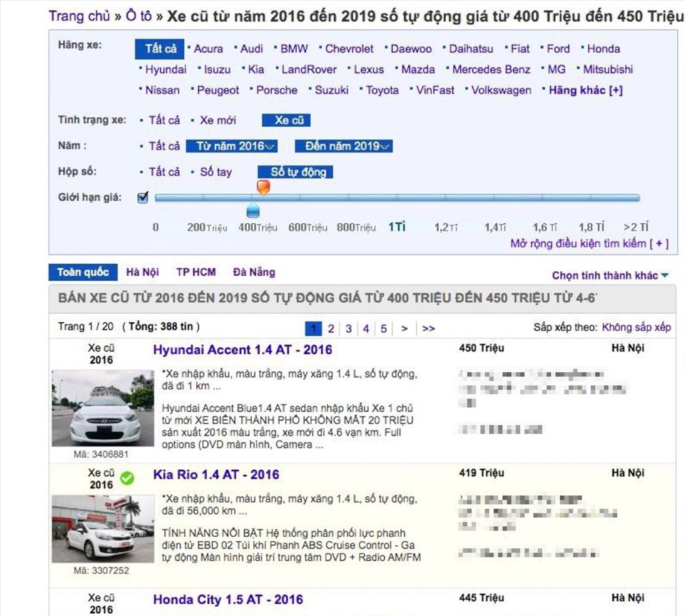
Task: Switch to Toàn quốc tab
Action: point(83,272)
